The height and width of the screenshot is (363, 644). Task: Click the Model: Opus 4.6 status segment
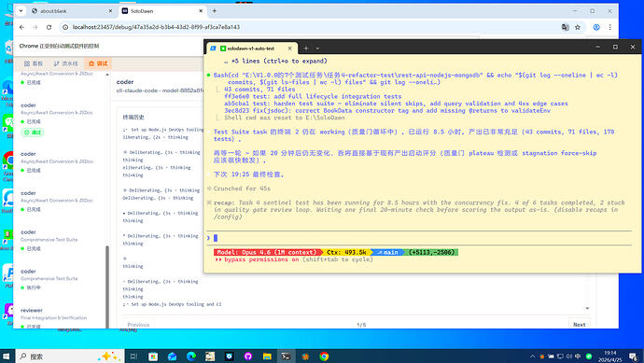[x=267, y=252]
